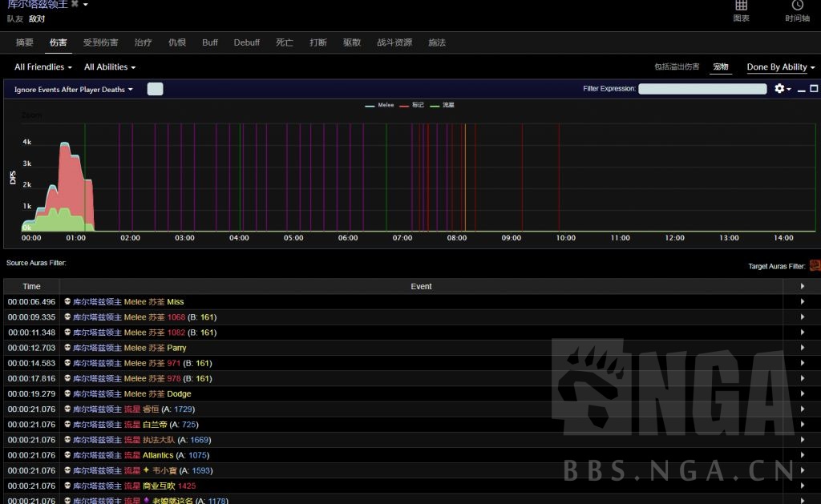Image resolution: width=821 pixels, height=504 pixels.
Task: Click the white swatch beside Ignore Events dropdown
Action: (155, 89)
